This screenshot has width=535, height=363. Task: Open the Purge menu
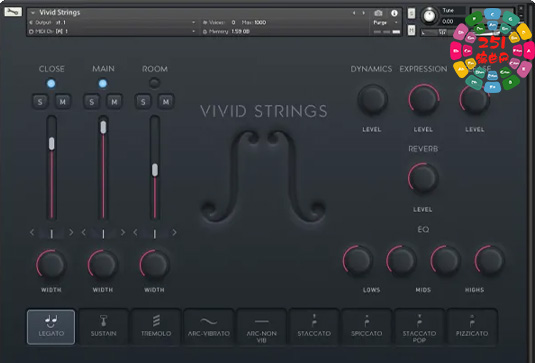[x=386, y=23]
